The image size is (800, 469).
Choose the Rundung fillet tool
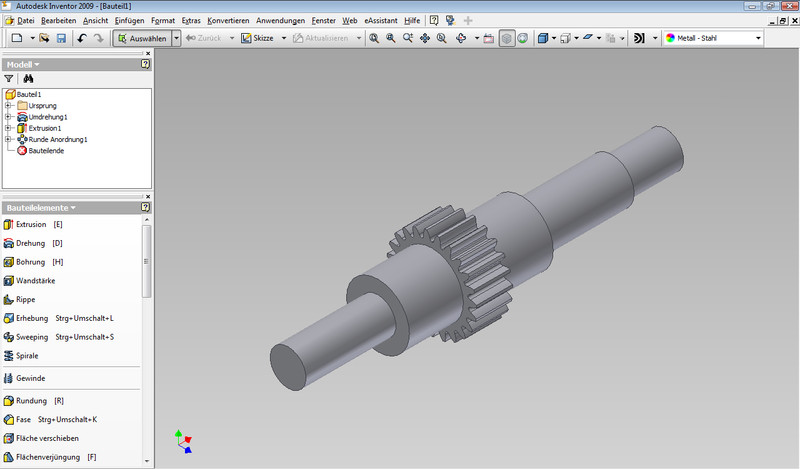[x=30, y=401]
